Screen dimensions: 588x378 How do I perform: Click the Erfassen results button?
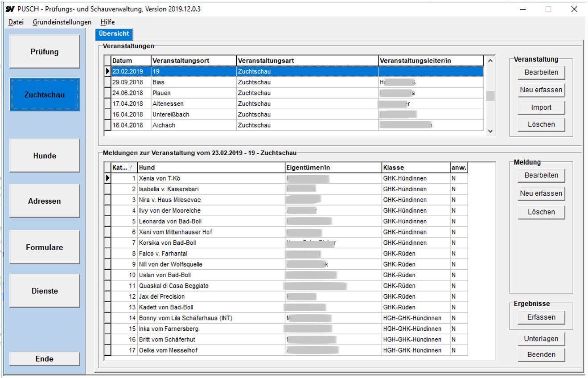(x=541, y=317)
